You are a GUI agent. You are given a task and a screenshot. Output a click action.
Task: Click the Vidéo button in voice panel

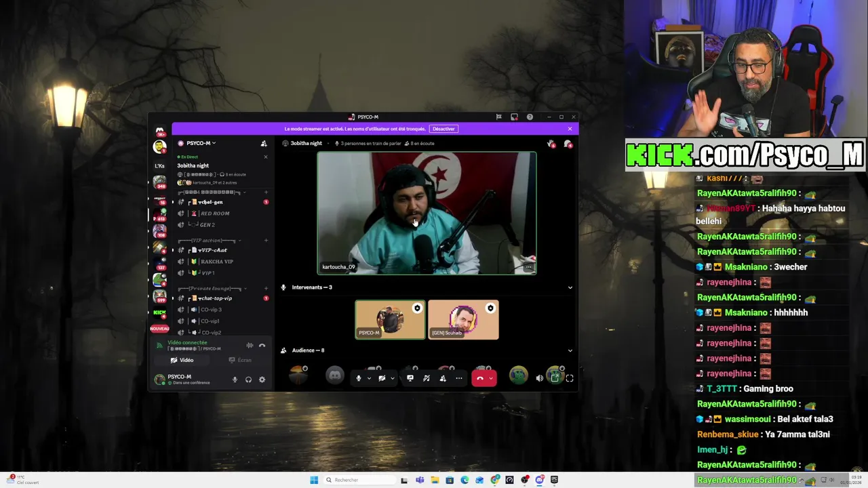pyautogui.click(x=182, y=361)
